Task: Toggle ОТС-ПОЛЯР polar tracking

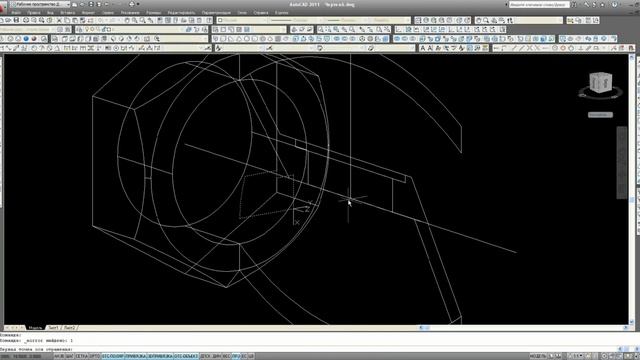Action: [x=113, y=356]
